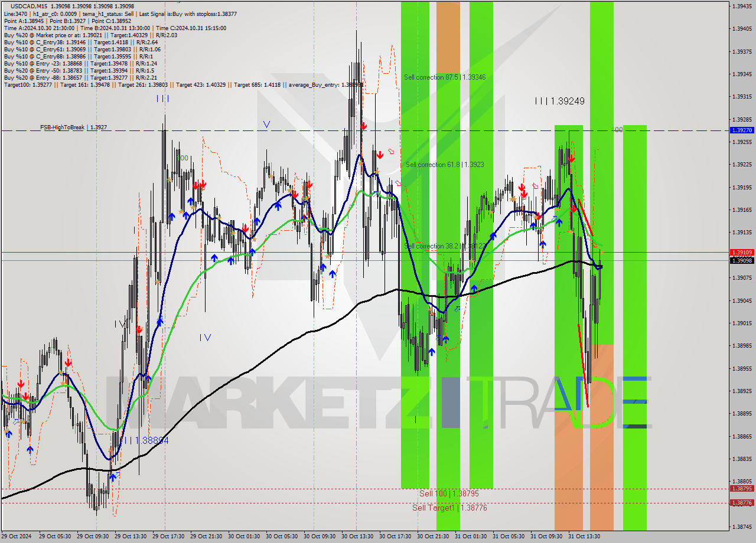The height and width of the screenshot is (543, 756).
Task: Click the 'I I I 1.39249' wave label
Action: click(x=559, y=102)
